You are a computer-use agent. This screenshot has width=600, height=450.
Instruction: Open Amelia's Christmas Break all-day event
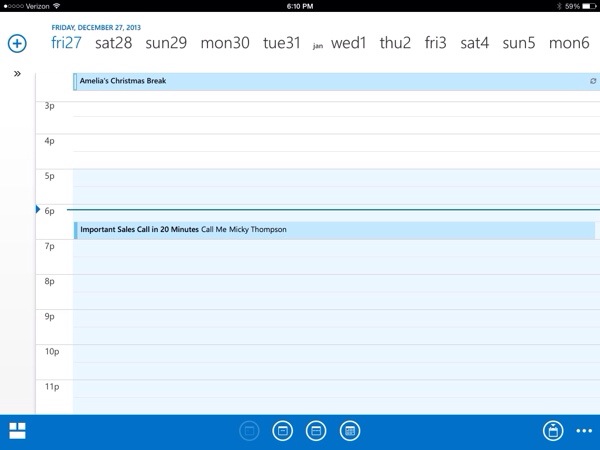click(336, 82)
